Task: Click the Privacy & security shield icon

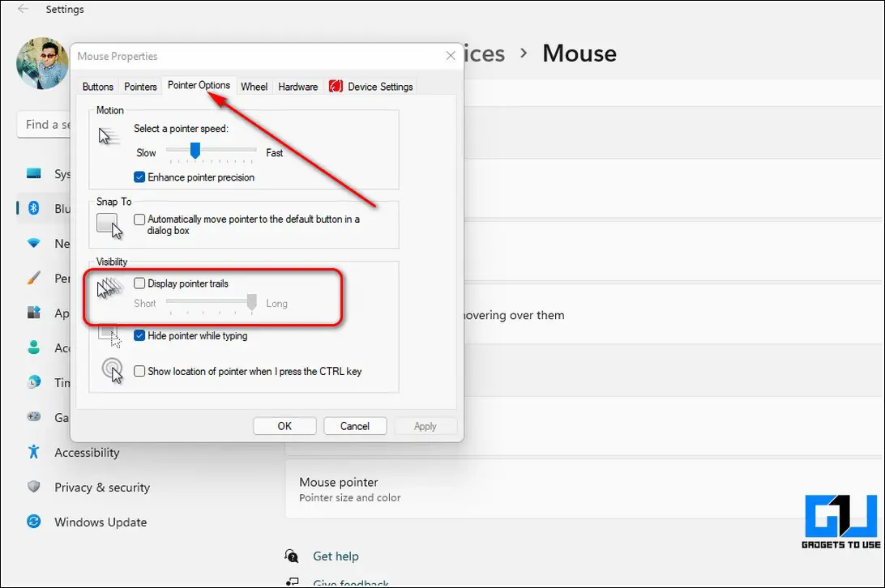Action: 34,487
